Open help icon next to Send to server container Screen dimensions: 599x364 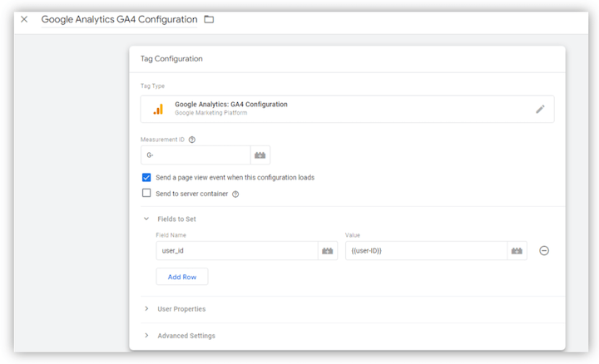click(x=235, y=194)
